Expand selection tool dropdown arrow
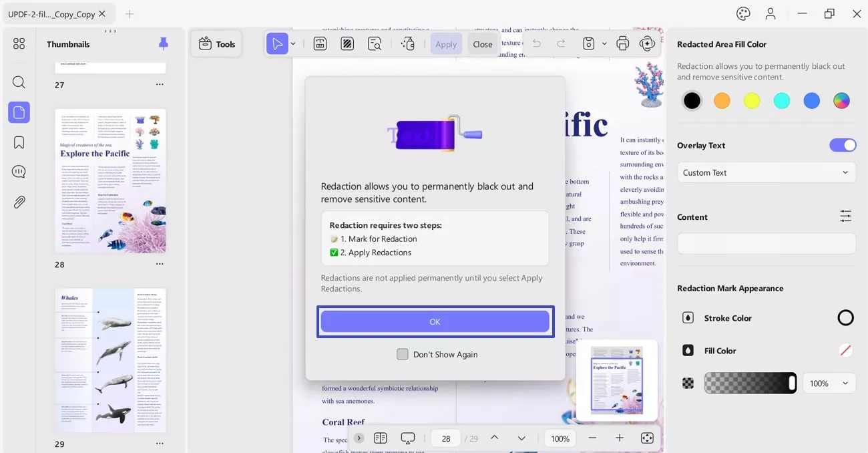This screenshot has height=453, width=868. 293,44
